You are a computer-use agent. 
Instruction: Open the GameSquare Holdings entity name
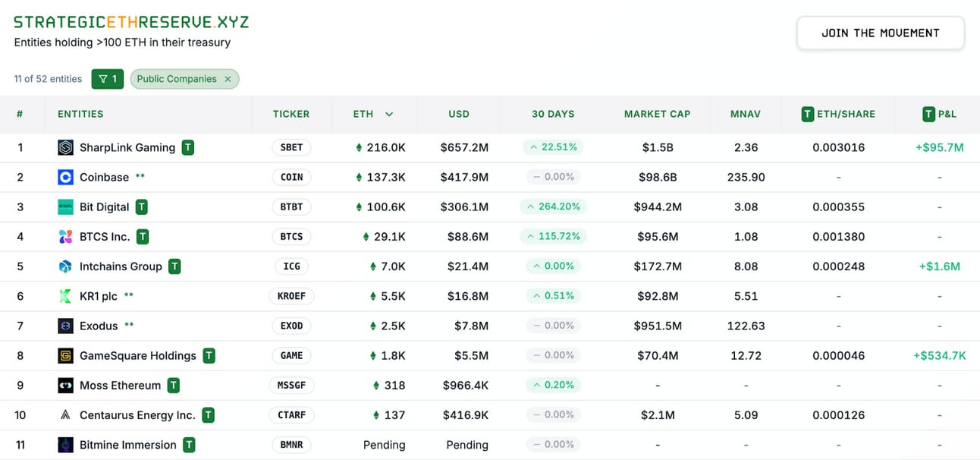pos(138,355)
